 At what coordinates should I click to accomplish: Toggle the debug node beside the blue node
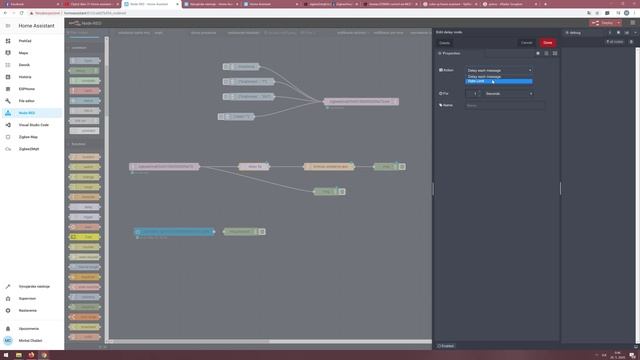click(262, 232)
